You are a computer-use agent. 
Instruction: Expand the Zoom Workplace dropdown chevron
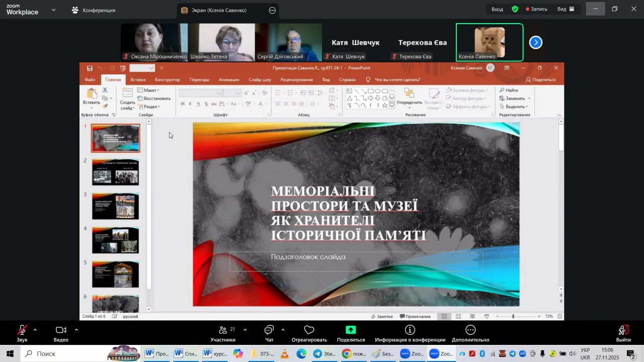click(x=53, y=10)
